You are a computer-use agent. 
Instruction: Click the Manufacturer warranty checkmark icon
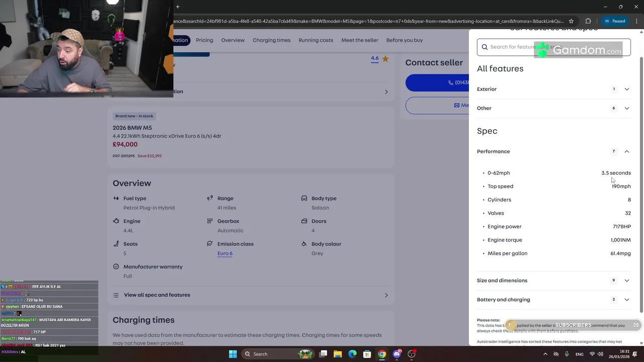click(x=116, y=266)
